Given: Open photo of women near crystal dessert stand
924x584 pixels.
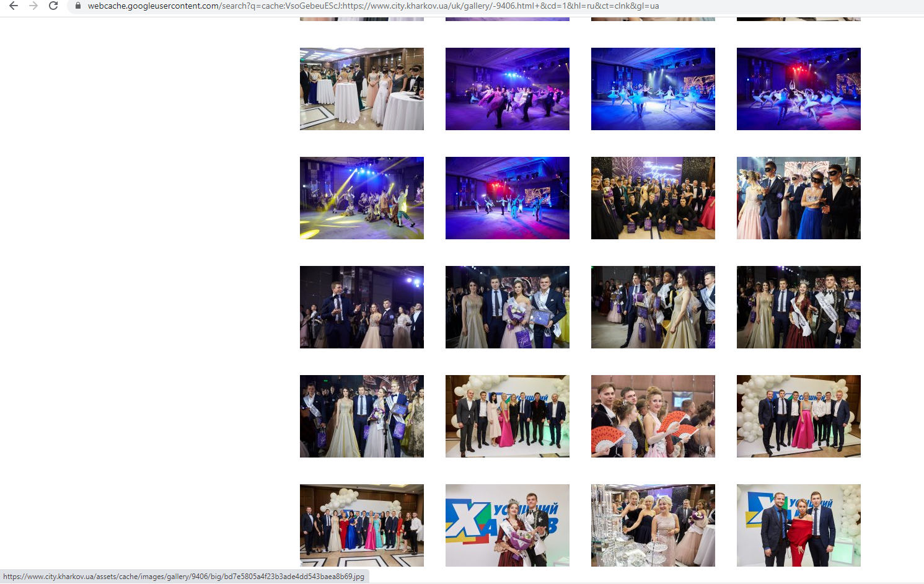Looking at the screenshot, I should pyautogui.click(x=653, y=525).
